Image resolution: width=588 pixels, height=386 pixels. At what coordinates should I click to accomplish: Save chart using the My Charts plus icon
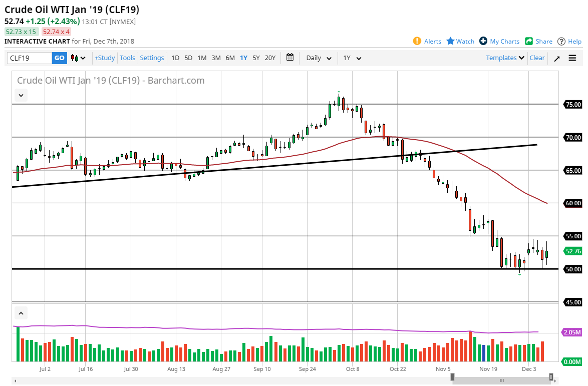[484, 41]
